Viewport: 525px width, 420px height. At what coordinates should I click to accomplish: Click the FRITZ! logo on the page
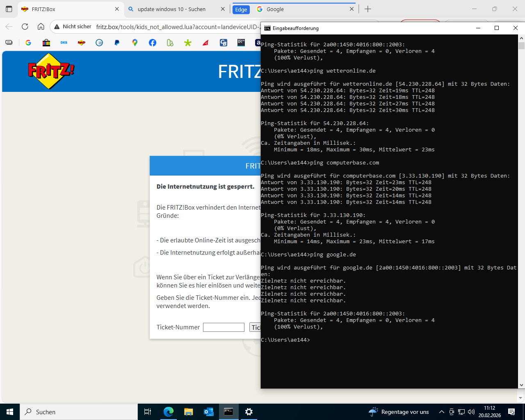(51, 71)
